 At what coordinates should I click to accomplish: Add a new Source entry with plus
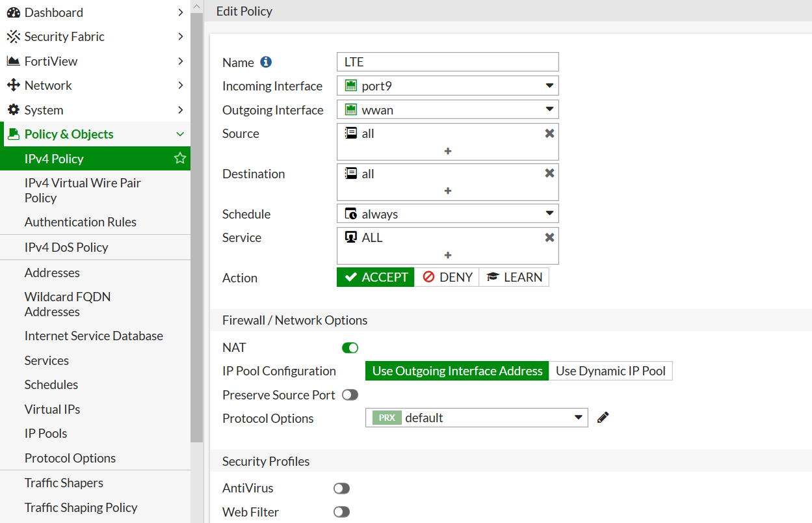[x=448, y=151]
